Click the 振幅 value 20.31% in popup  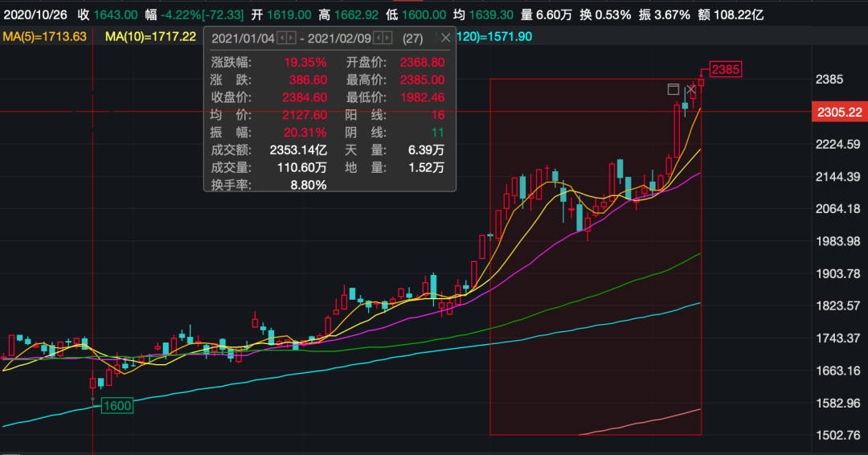[305, 133]
